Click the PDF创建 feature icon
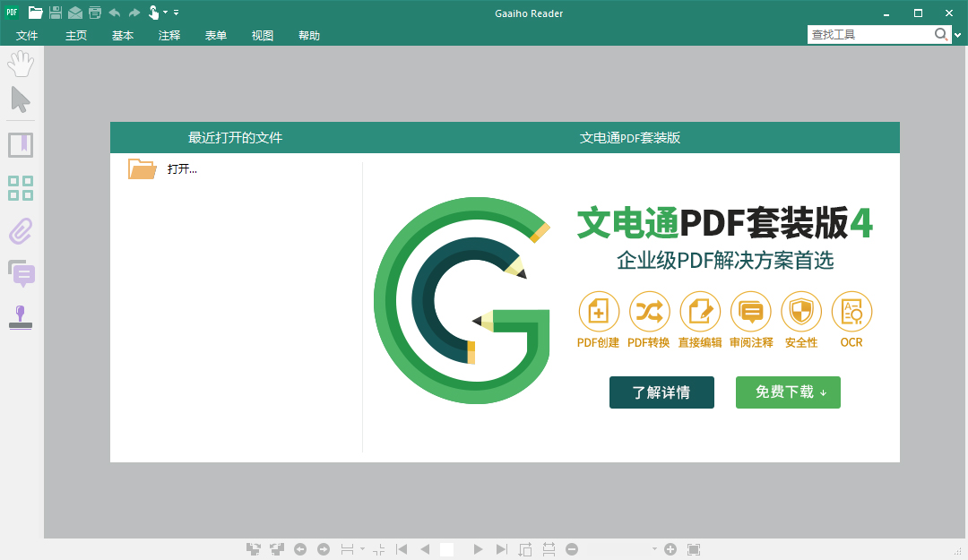This screenshot has width=968, height=560. pos(598,312)
